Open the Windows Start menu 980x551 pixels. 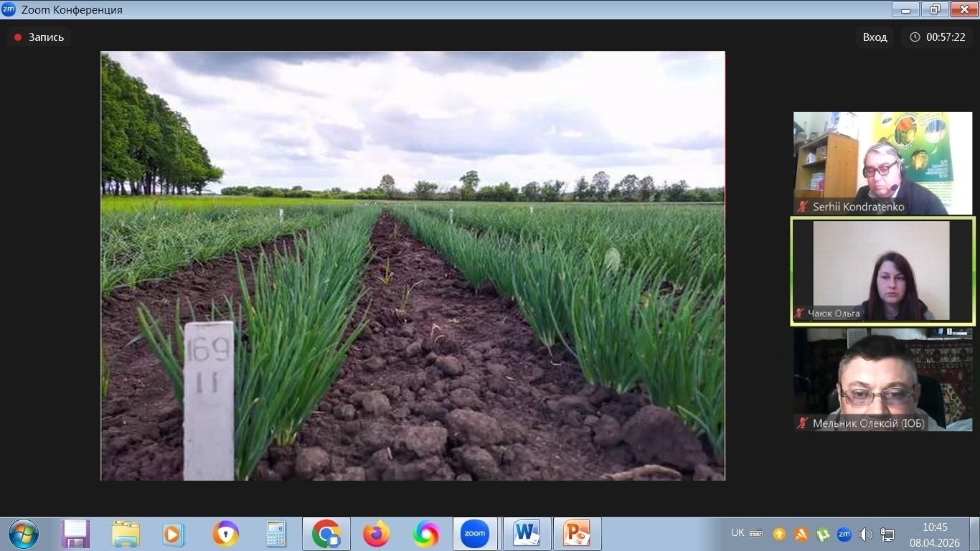click(x=24, y=534)
